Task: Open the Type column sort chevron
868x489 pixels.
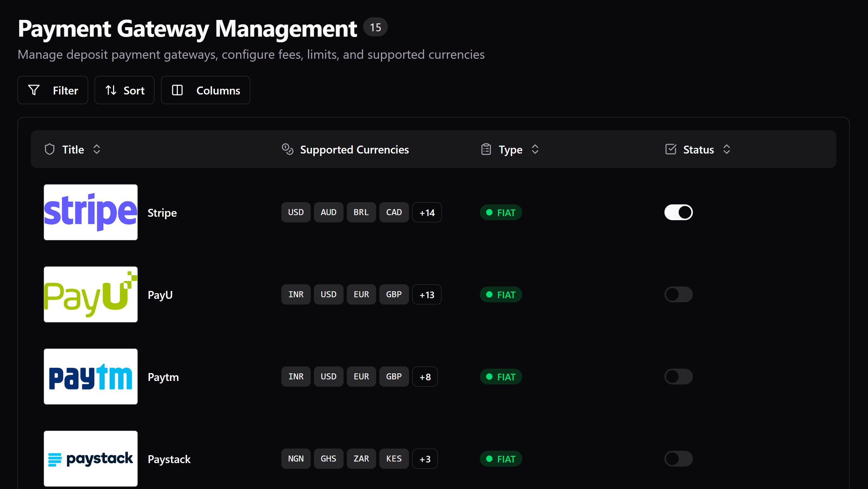Action: click(x=535, y=149)
